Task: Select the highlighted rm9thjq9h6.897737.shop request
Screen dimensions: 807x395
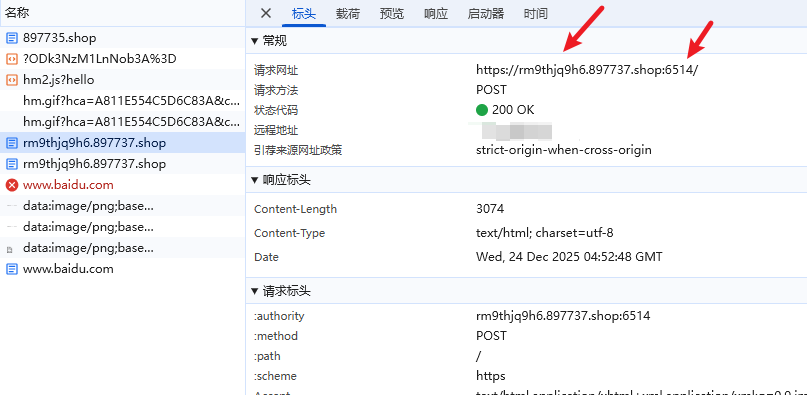Action: tap(122, 143)
